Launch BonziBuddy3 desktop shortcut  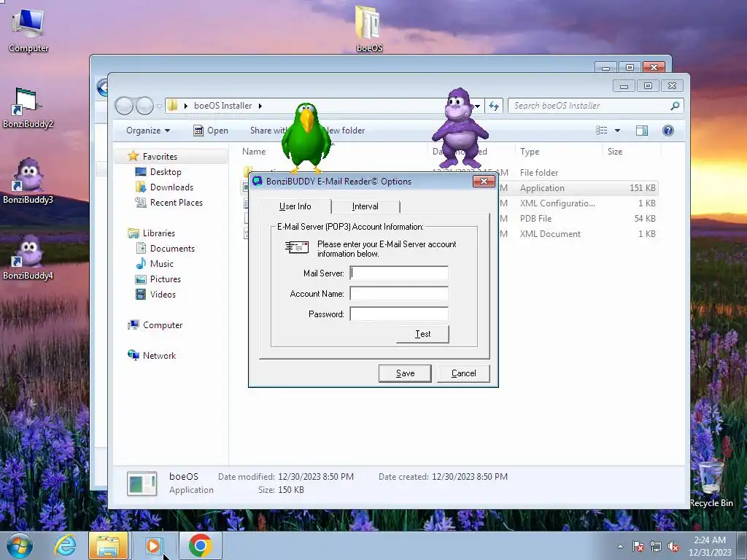[x=28, y=182]
